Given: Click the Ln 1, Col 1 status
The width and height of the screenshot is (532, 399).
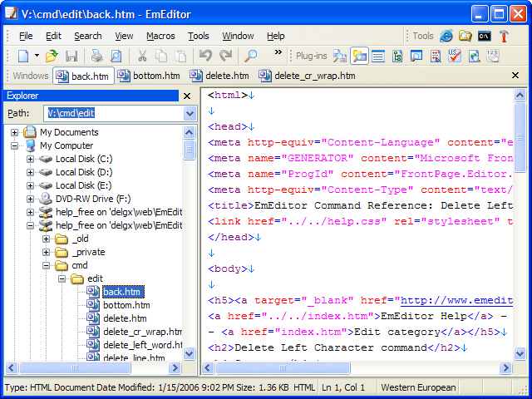Looking at the screenshot, I should pos(343,387).
